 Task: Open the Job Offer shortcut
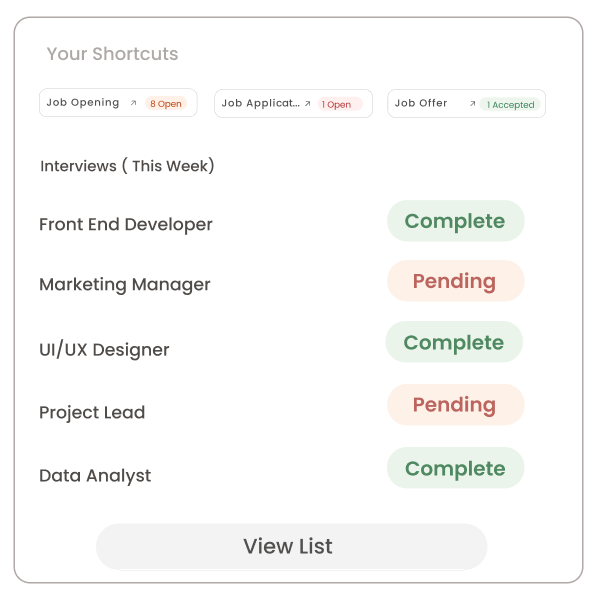coord(421,103)
